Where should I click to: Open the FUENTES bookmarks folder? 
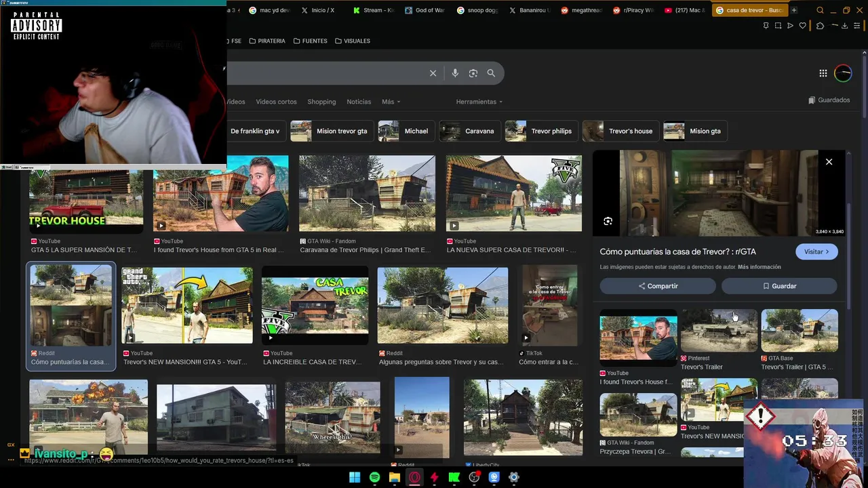310,41
